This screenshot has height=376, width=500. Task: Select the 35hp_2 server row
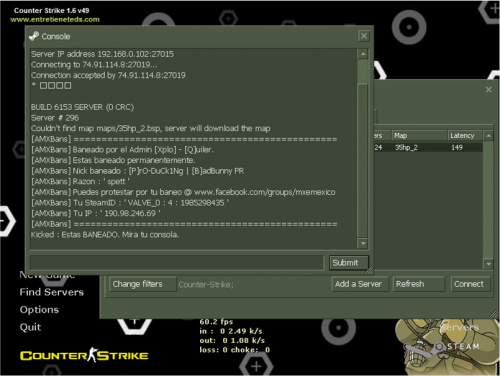coord(428,147)
